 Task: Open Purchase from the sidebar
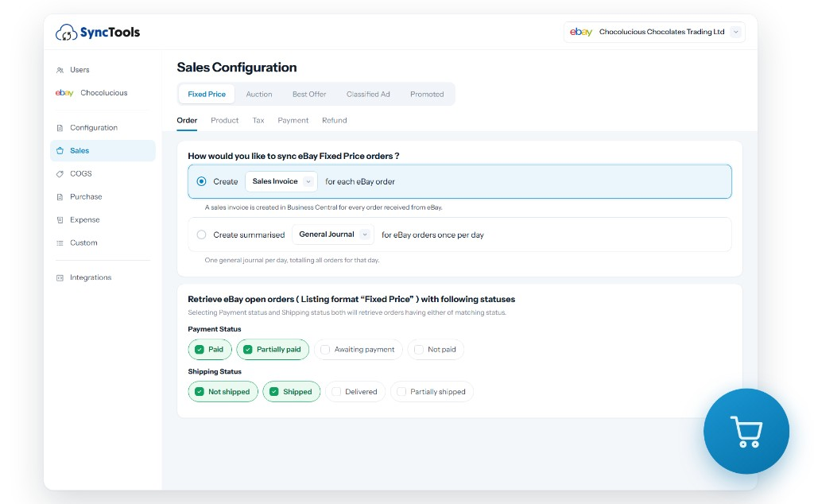(x=103, y=196)
